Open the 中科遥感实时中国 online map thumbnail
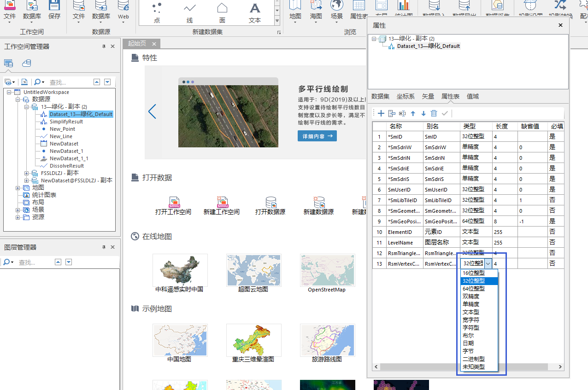The width and height of the screenshot is (588, 390). 180,270
